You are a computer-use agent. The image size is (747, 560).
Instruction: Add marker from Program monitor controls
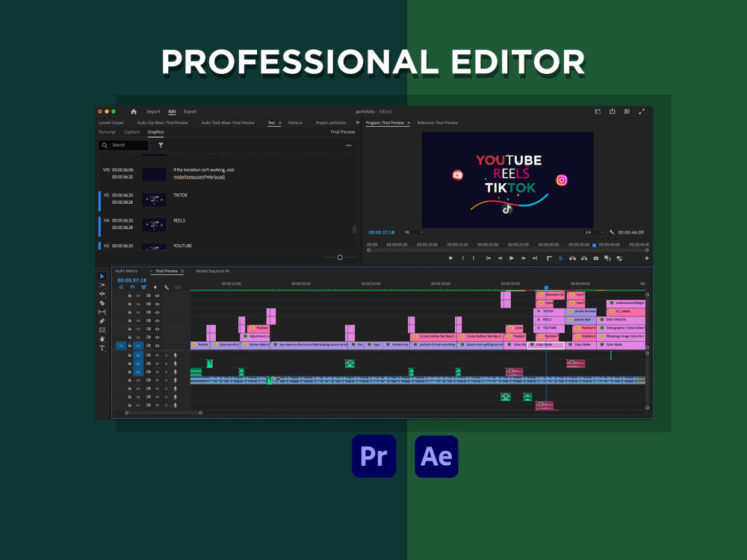pyautogui.click(x=450, y=258)
